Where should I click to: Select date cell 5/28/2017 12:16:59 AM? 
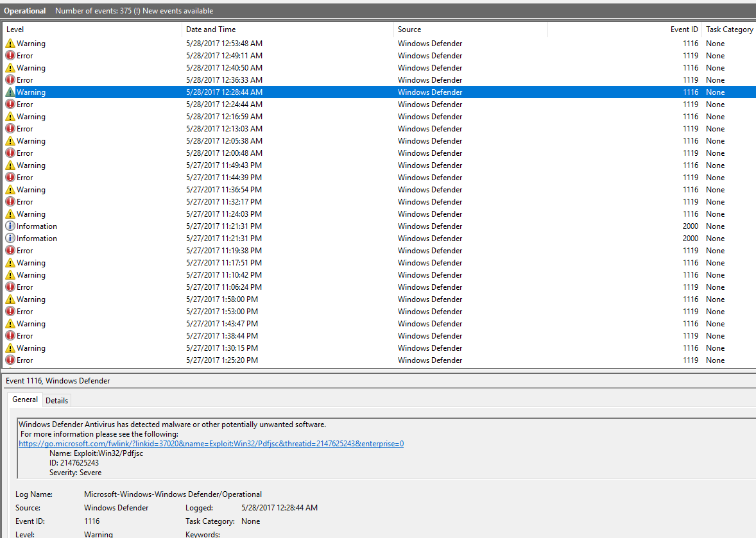coord(224,117)
